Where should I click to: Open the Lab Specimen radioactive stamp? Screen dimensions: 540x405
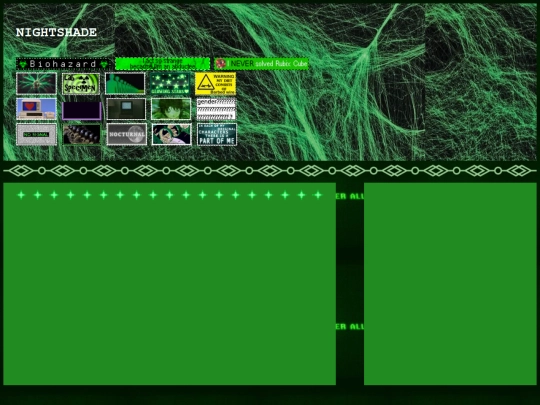(81, 83)
